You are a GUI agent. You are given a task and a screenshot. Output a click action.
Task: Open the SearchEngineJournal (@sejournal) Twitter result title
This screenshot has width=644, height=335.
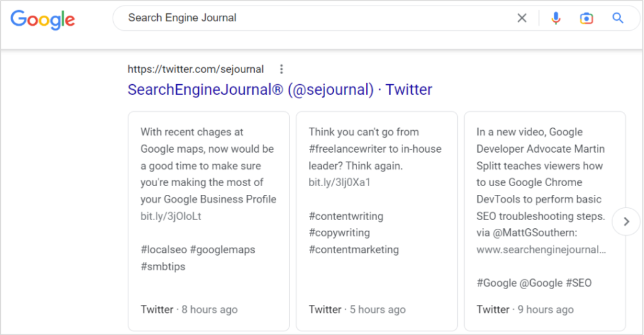tap(280, 90)
